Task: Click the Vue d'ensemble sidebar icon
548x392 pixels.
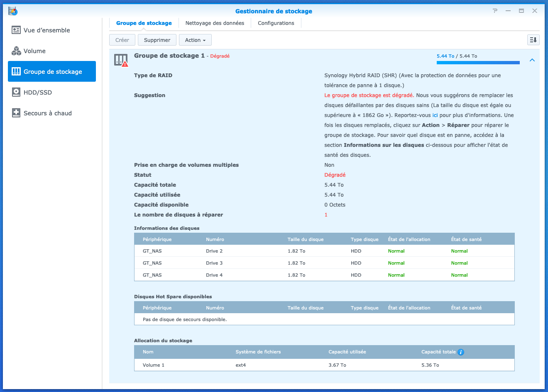Action: tap(16, 30)
